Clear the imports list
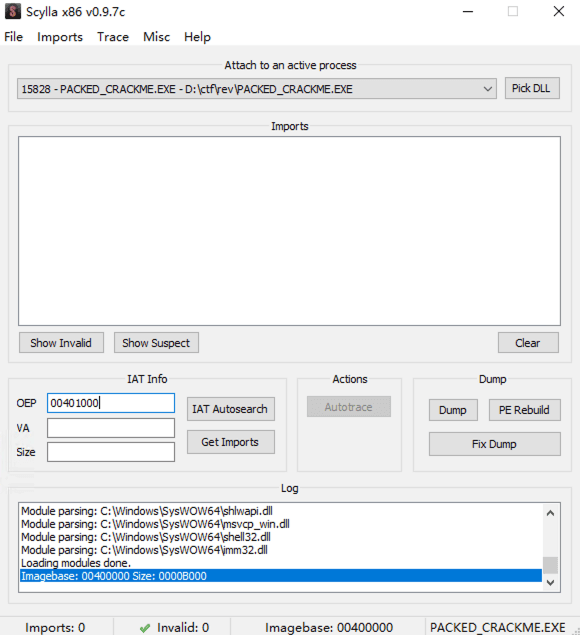The height and width of the screenshot is (635, 580). point(528,343)
